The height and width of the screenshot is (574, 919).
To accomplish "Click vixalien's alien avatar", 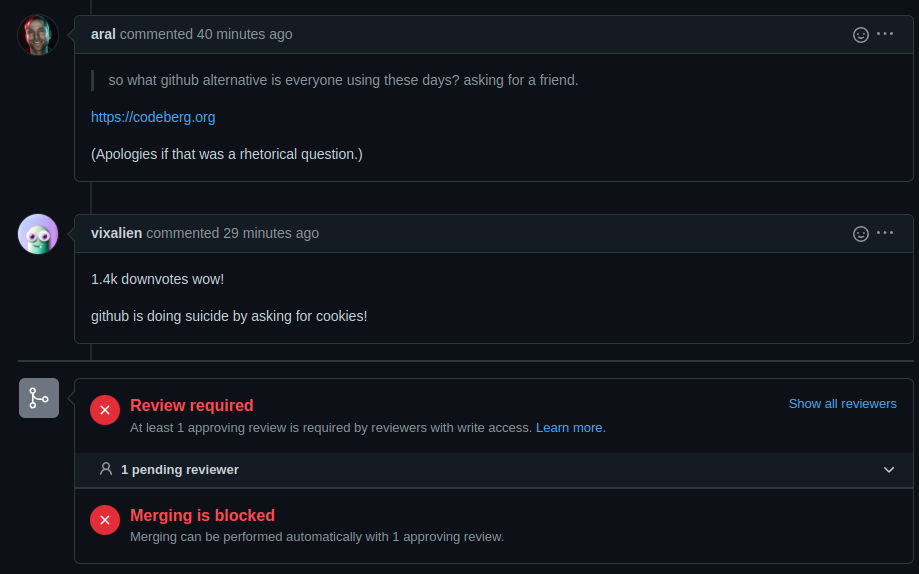I will tap(38, 234).
